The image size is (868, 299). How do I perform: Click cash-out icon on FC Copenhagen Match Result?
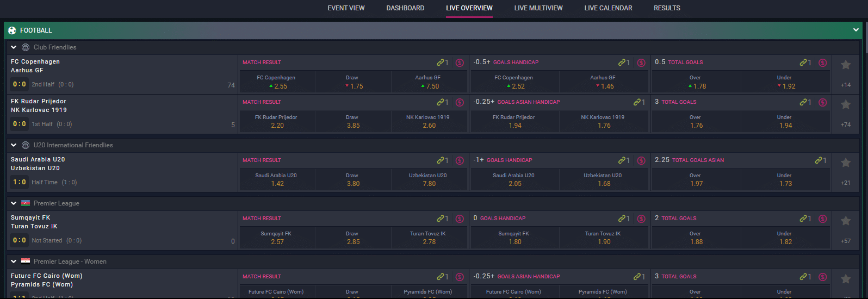tap(460, 63)
